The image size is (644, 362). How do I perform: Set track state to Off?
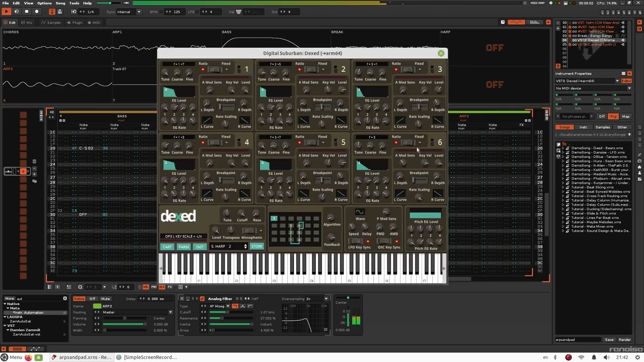[x=92, y=299]
